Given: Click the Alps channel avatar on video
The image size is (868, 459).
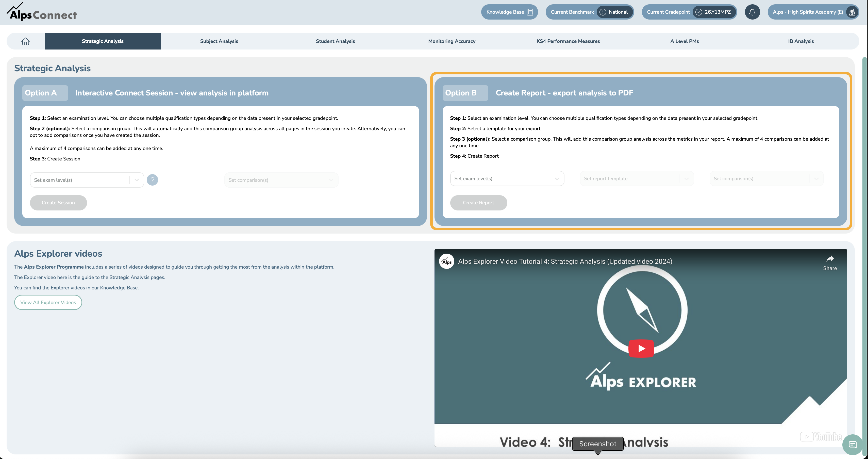Looking at the screenshot, I should click(x=446, y=261).
